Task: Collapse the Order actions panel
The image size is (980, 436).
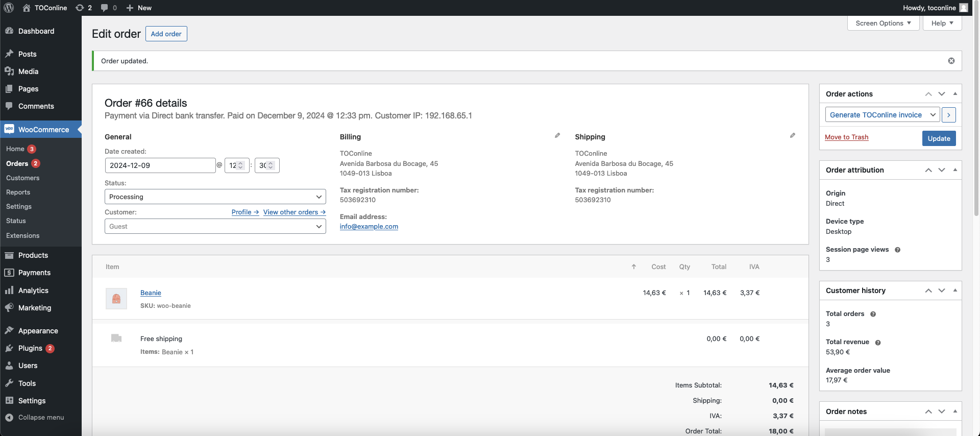Action: (955, 94)
